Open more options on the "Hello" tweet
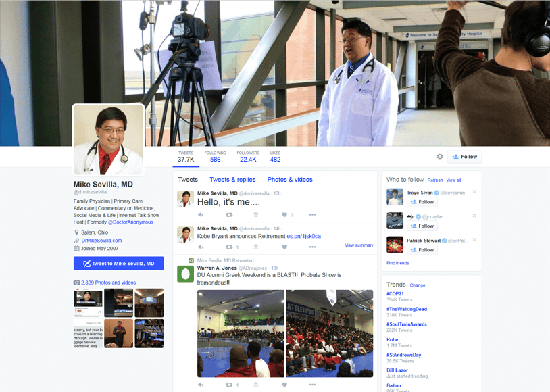The image size is (550, 392). [x=311, y=214]
